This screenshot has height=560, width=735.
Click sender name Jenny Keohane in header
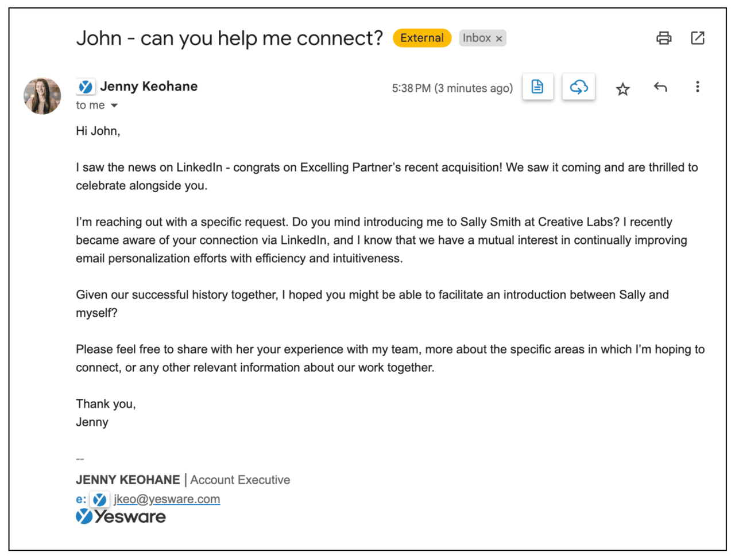pyautogui.click(x=149, y=87)
